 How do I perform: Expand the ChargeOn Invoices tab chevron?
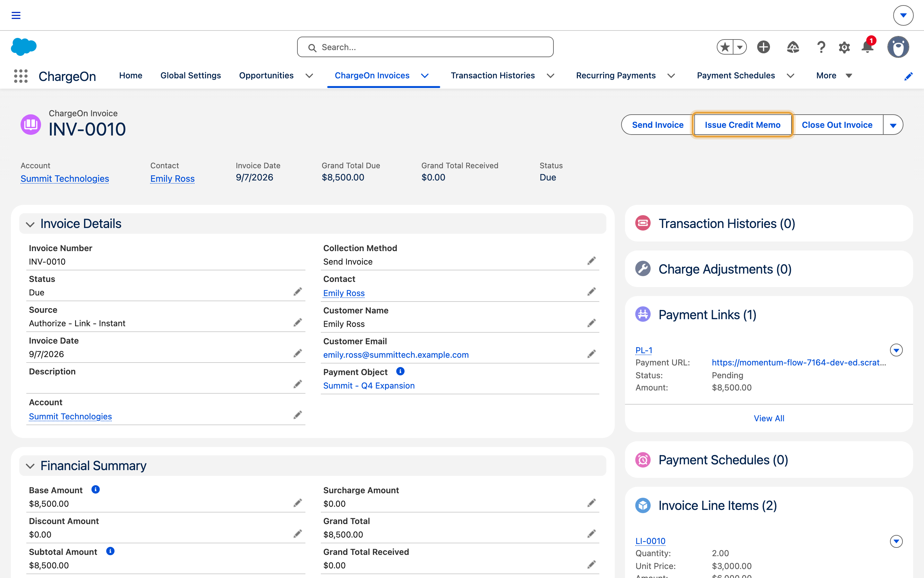(424, 76)
